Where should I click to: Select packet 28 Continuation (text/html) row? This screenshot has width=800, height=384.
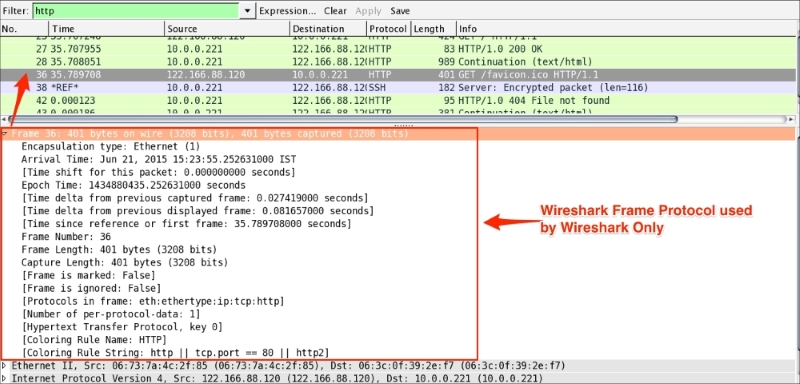(397, 62)
